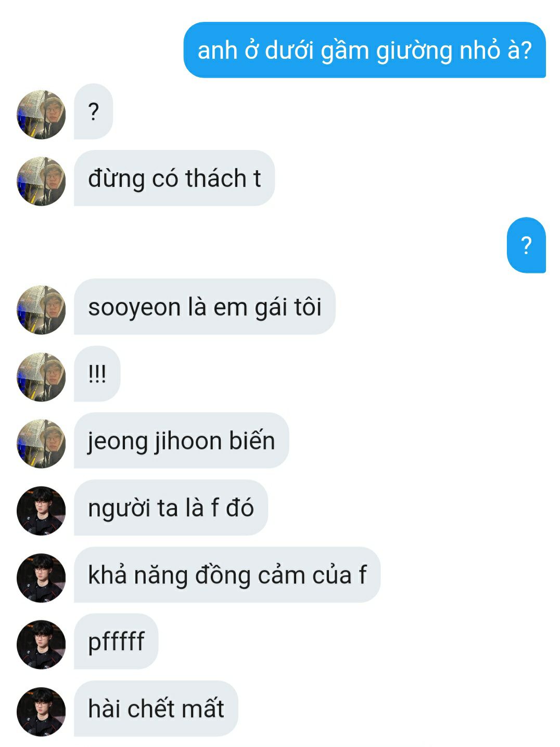This screenshot has width=560, height=747.
Task: Select the gray '?' message bubble
Action: coord(94,111)
